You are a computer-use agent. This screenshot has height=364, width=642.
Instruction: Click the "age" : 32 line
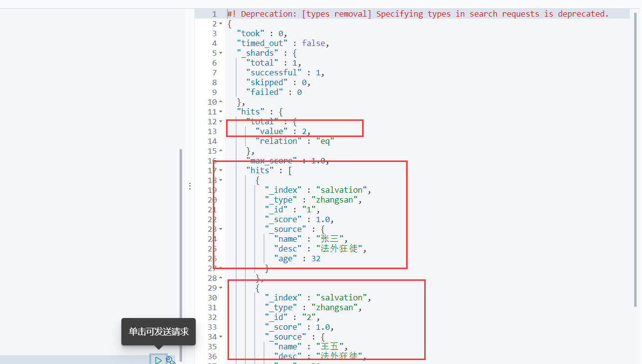[297, 258]
